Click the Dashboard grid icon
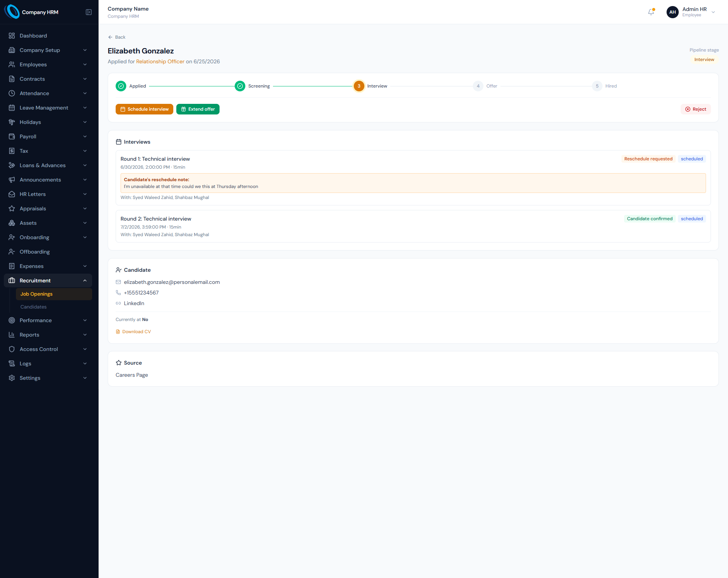The width and height of the screenshot is (728, 578). pos(12,36)
